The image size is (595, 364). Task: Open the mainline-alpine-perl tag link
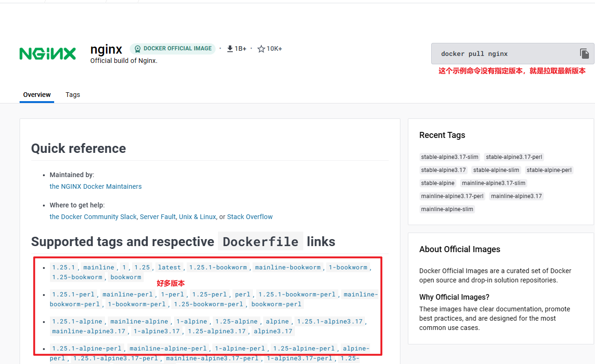tap(168, 349)
